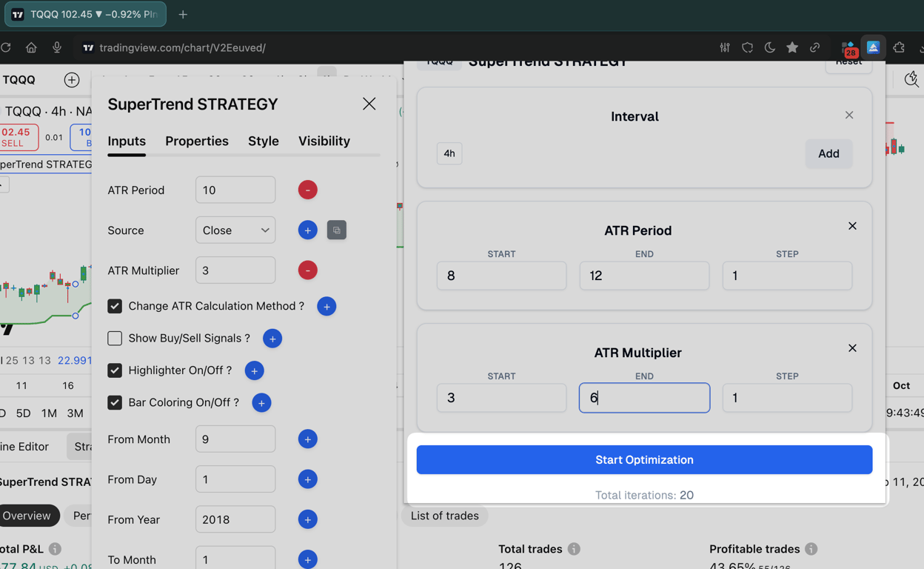Click the red minus button beside ATR Multiplier
Viewport: 924px width, 569px height.
307,270
